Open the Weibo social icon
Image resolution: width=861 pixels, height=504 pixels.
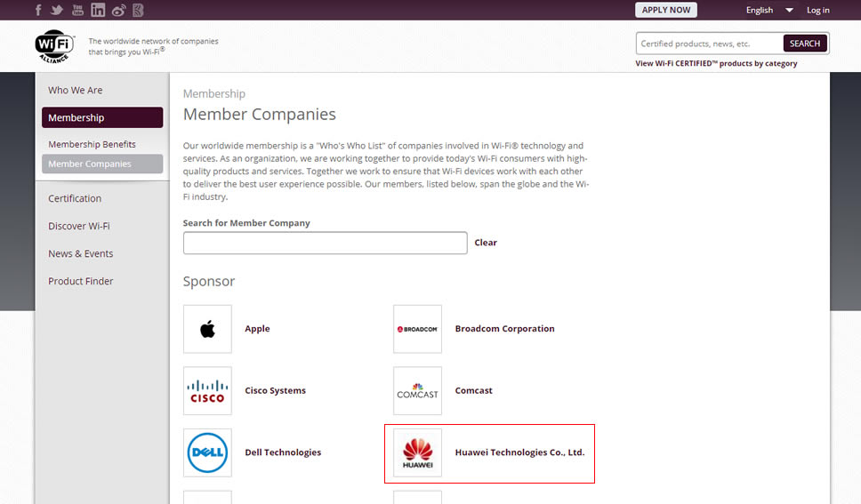[x=118, y=10]
